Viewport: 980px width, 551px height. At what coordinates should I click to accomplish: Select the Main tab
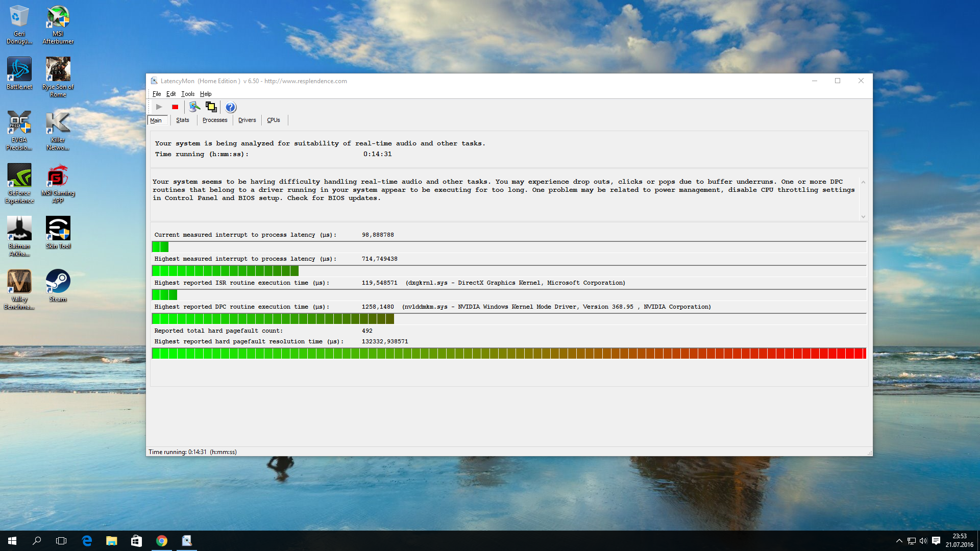point(156,120)
